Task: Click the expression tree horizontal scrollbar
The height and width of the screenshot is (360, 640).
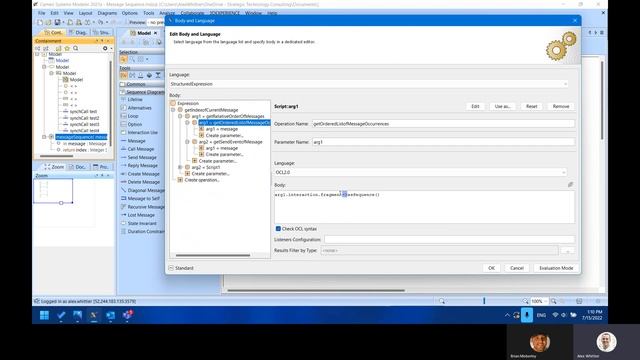Action: click(213, 256)
